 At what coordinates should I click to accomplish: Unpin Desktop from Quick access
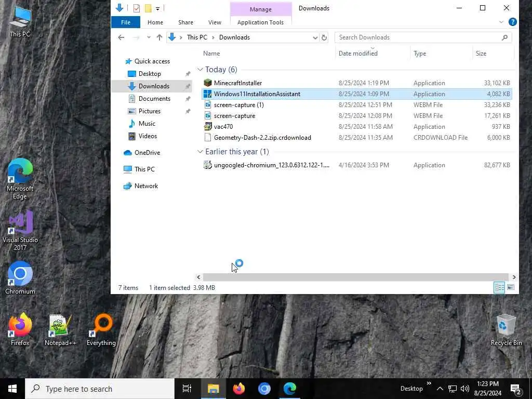click(188, 74)
